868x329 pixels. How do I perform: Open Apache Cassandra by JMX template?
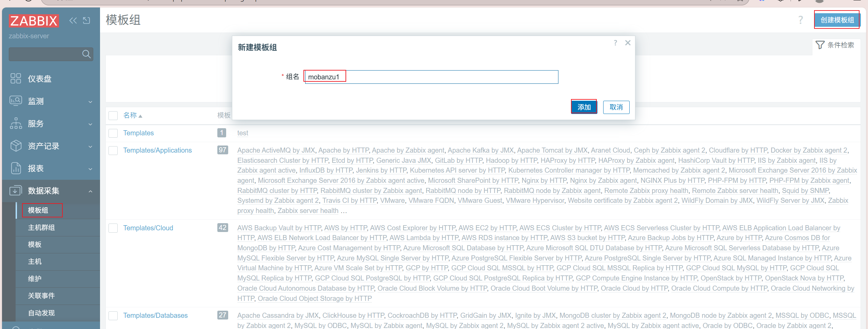(x=278, y=315)
